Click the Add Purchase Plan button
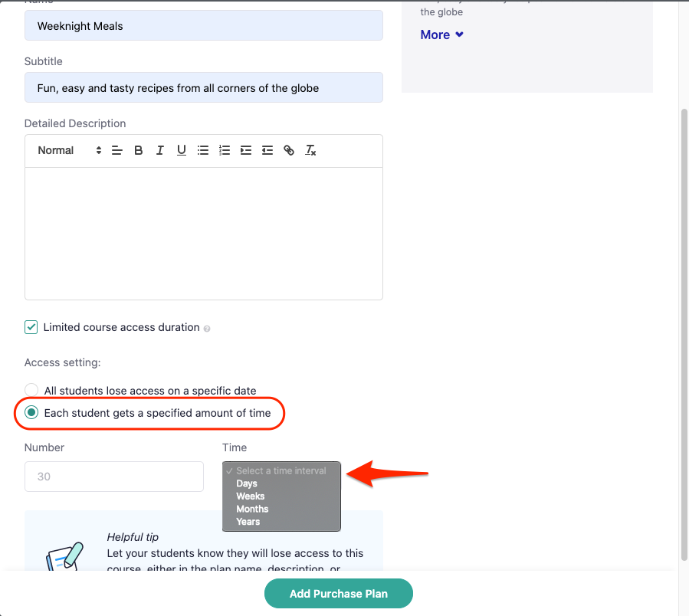689x616 pixels. coord(338,594)
